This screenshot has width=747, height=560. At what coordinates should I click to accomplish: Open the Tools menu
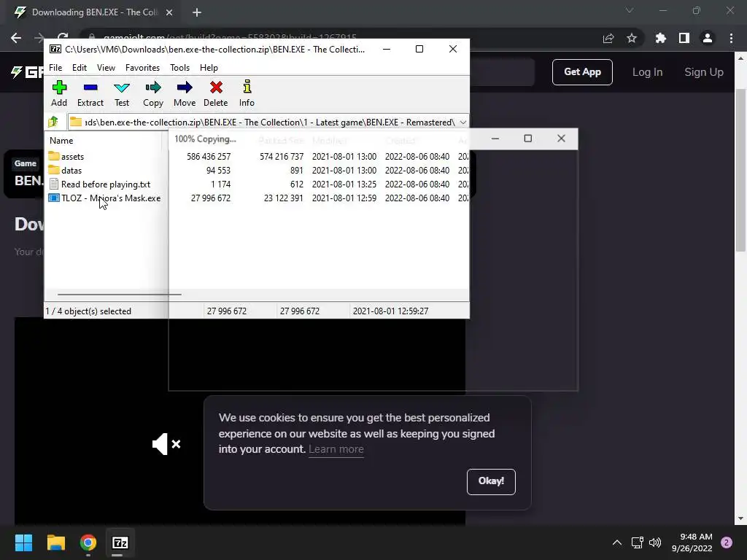coord(179,68)
